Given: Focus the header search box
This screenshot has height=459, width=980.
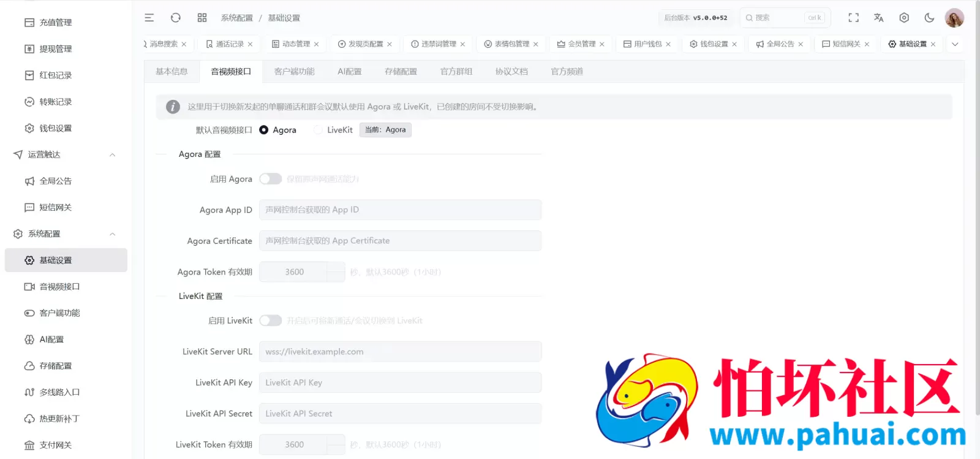Looking at the screenshot, I should [x=785, y=18].
